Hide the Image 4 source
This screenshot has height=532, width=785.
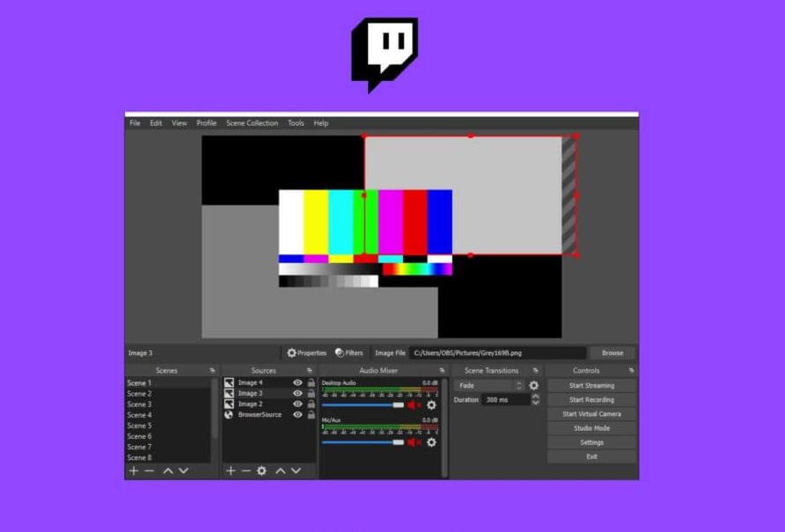click(297, 383)
